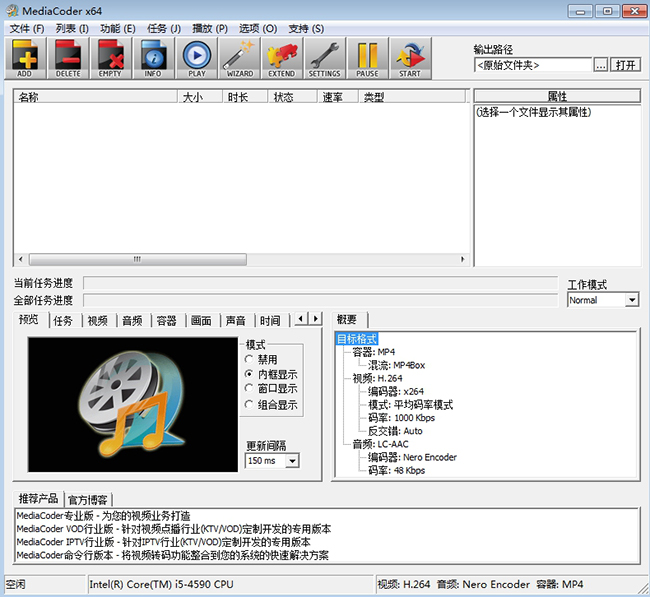Open the 文件 (F) menu
The image size is (650, 597).
[x=27, y=29]
